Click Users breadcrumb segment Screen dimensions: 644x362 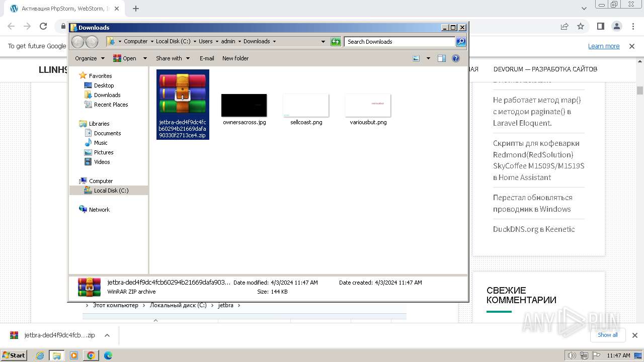[x=205, y=42]
